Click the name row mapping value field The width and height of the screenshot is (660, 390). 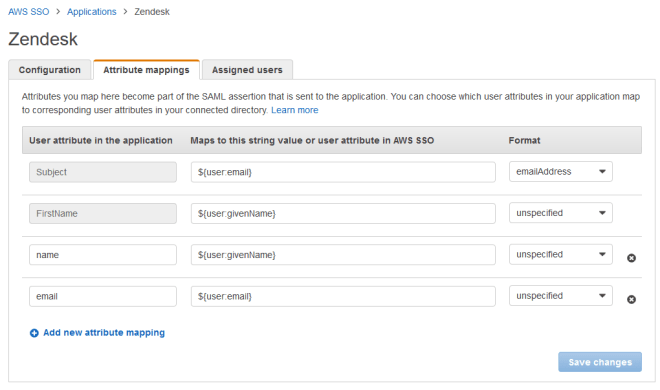click(x=343, y=255)
